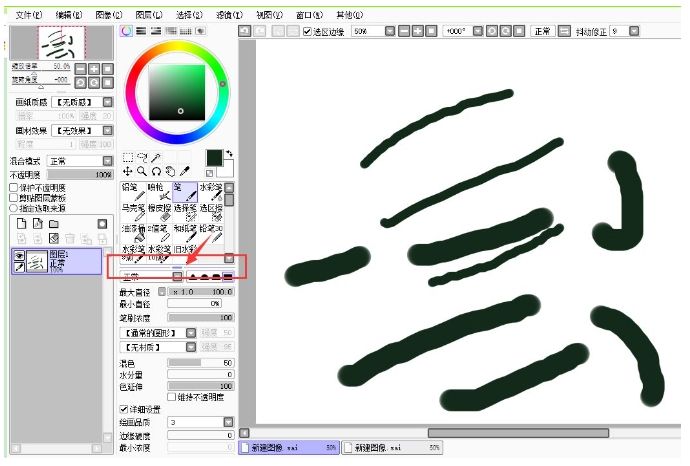
Task: Select the lasso selection tool
Action: 142,157
